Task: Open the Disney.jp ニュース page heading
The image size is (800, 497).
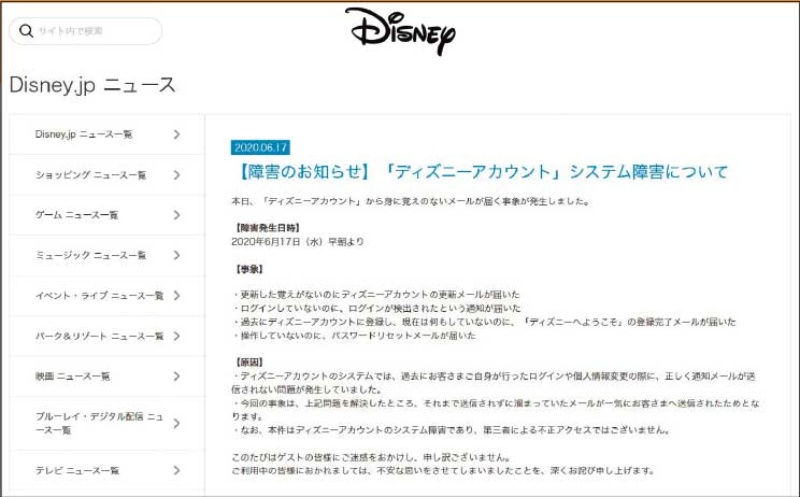Action: 93,85
